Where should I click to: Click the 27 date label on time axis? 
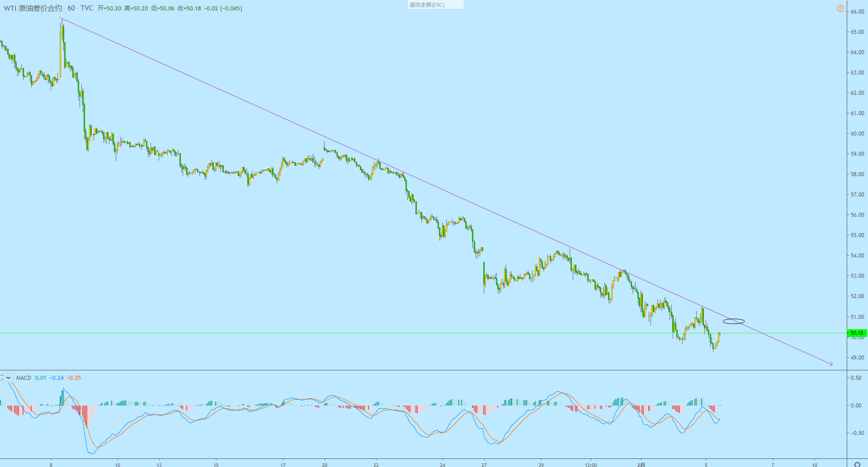(484, 465)
